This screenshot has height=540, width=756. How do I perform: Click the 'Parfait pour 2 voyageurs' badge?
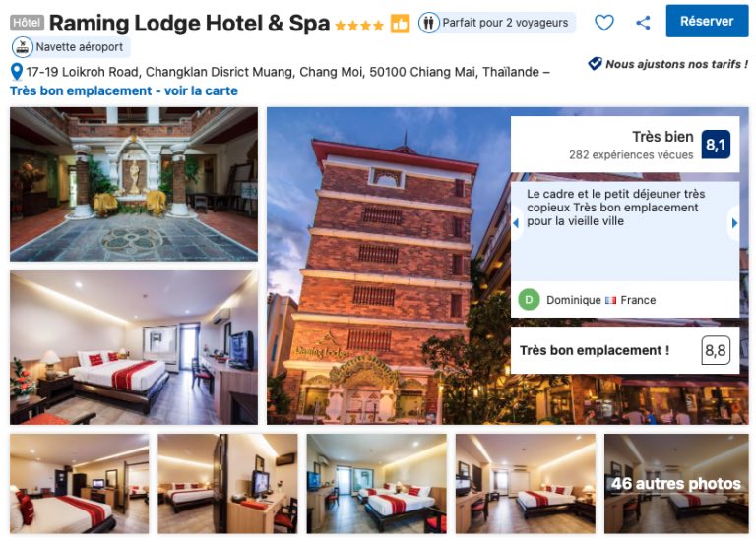(496, 23)
